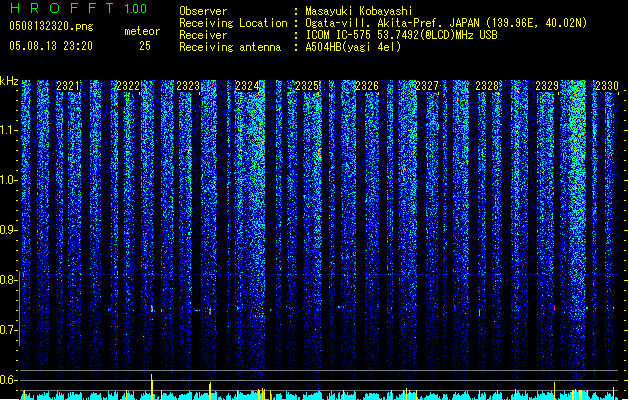The height and width of the screenshot is (400, 629).
Task: Click the 2321 time marker
Action: (68, 86)
